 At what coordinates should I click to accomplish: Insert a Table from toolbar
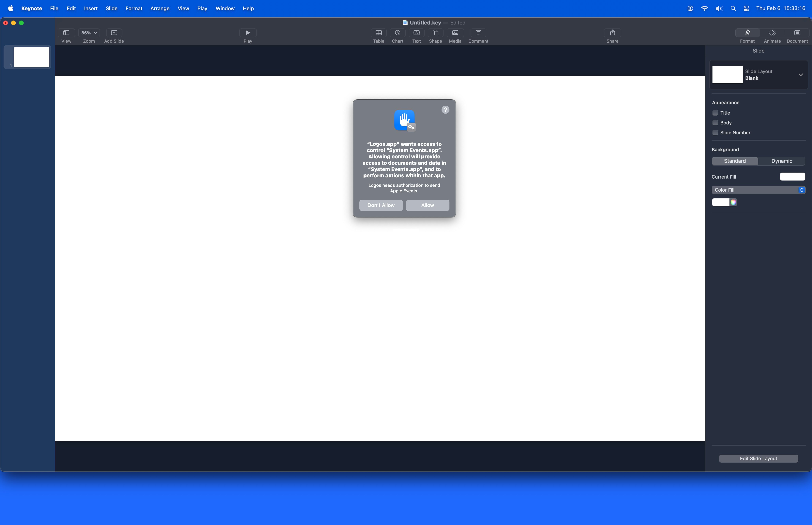coord(379,33)
